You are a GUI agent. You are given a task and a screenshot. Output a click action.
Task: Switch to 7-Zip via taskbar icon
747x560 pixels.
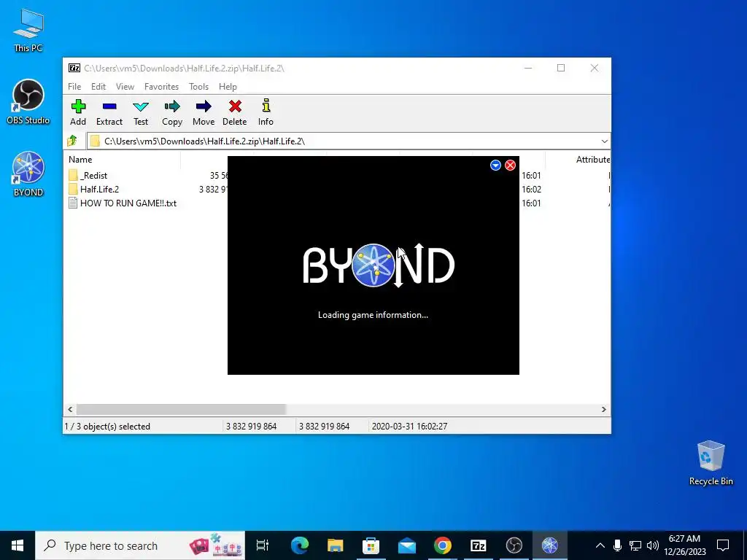[x=479, y=545]
